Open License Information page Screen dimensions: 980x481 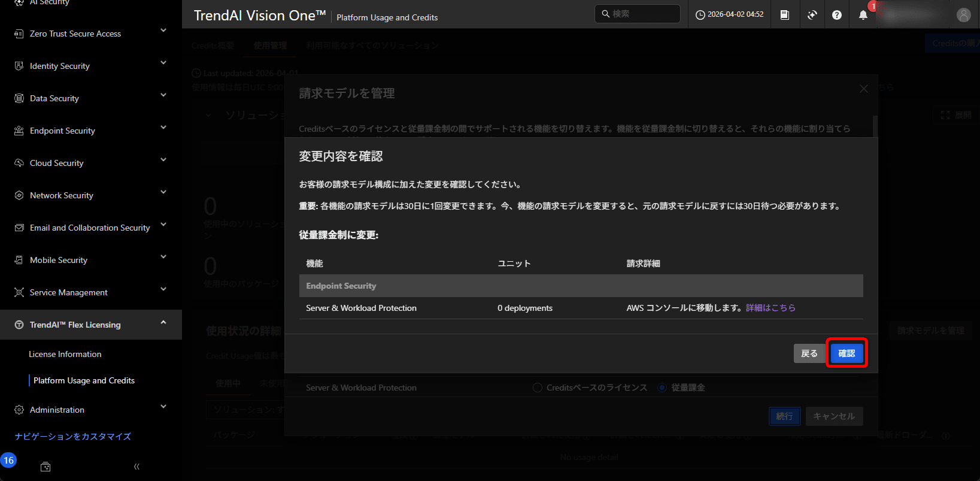pos(65,354)
